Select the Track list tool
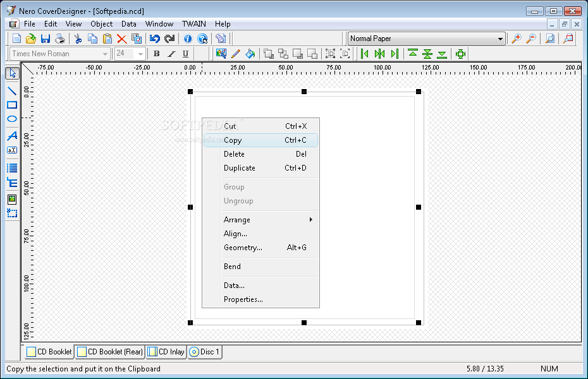This screenshot has width=588, height=379. 12,168
